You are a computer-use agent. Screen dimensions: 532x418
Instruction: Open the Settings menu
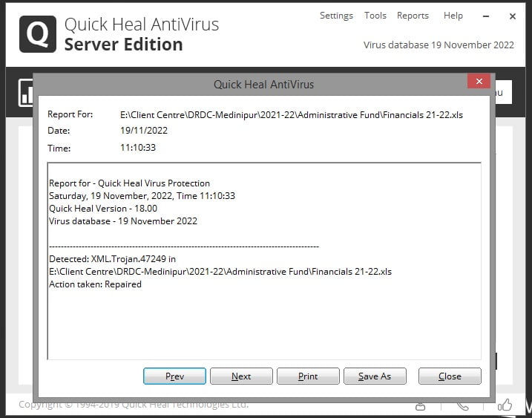[336, 16]
